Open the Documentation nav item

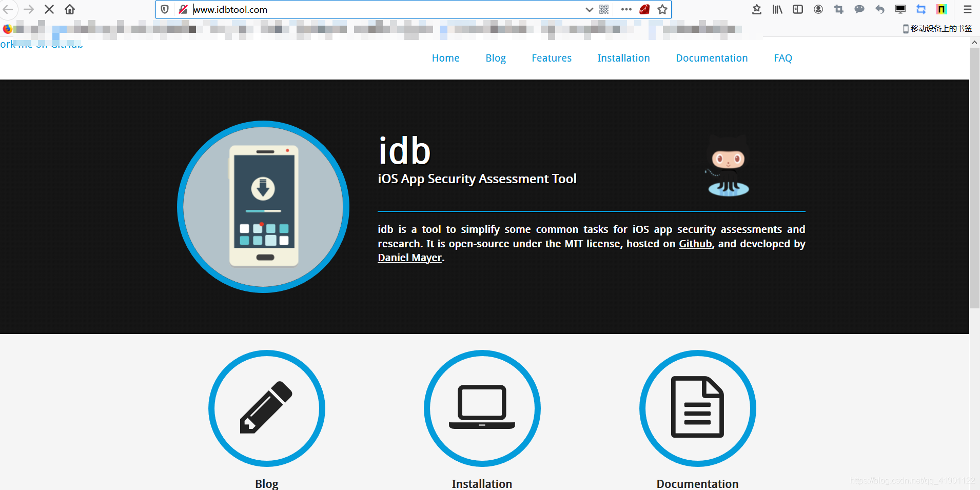pyautogui.click(x=712, y=58)
